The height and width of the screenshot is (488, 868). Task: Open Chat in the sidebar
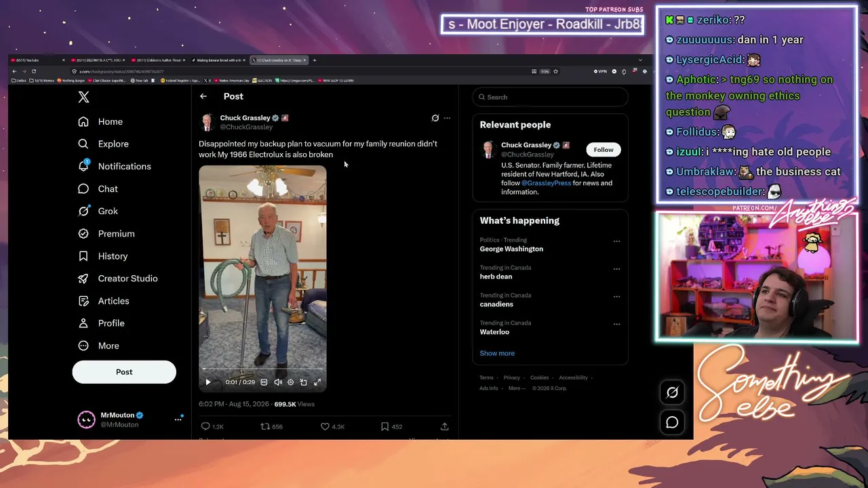(x=98, y=189)
